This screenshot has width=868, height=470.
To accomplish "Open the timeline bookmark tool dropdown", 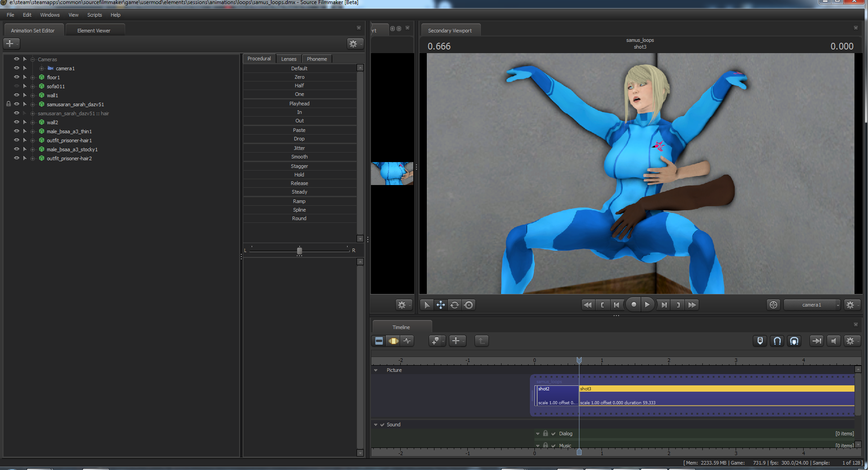I will pyautogui.click(x=437, y=341).
